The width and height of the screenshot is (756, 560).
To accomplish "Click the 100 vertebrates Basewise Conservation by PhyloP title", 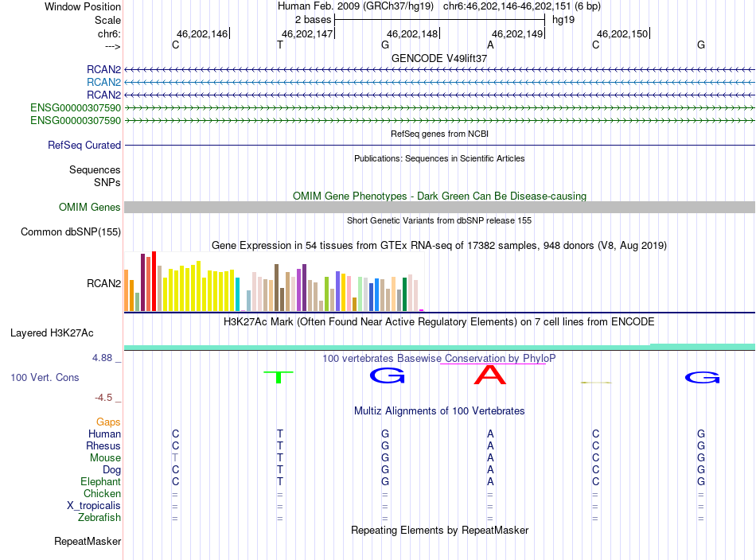I will (438, 358).
